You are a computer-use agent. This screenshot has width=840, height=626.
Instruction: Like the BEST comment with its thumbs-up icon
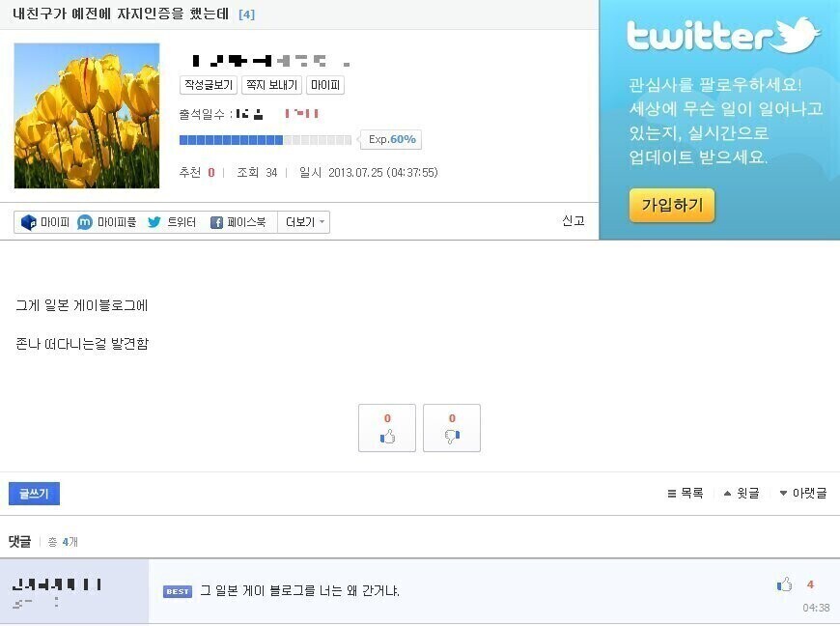coord(785,584)
